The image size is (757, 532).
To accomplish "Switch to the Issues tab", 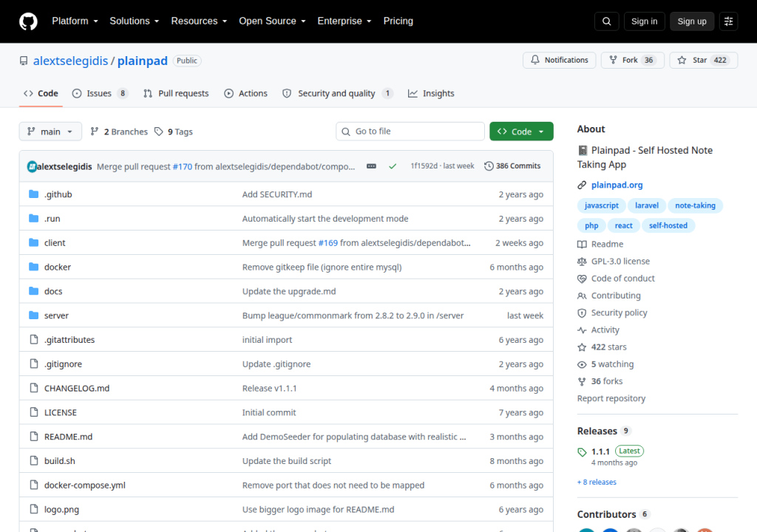I will pos(100,94).
